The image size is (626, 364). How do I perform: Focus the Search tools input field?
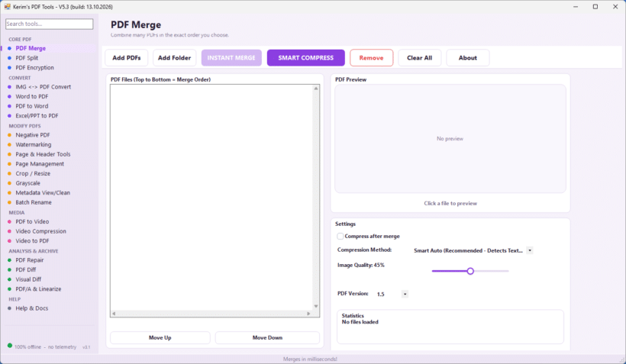tap(50, 24)
